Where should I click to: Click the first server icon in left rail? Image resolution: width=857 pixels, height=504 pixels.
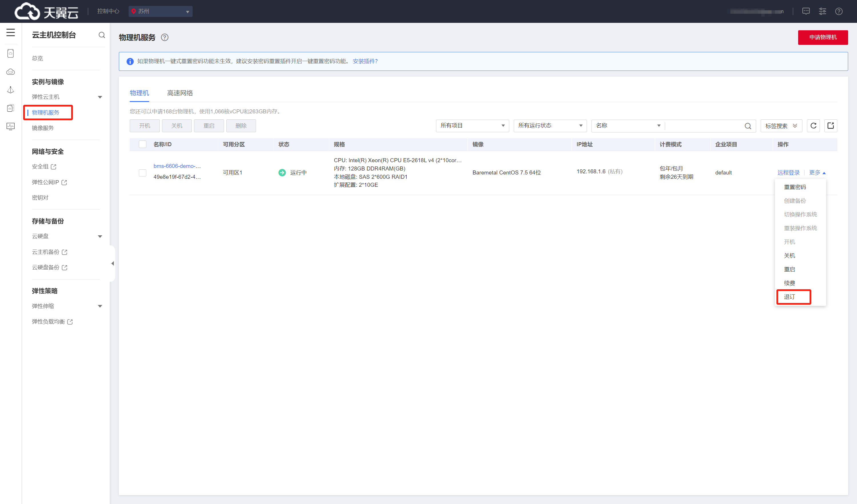11,53
